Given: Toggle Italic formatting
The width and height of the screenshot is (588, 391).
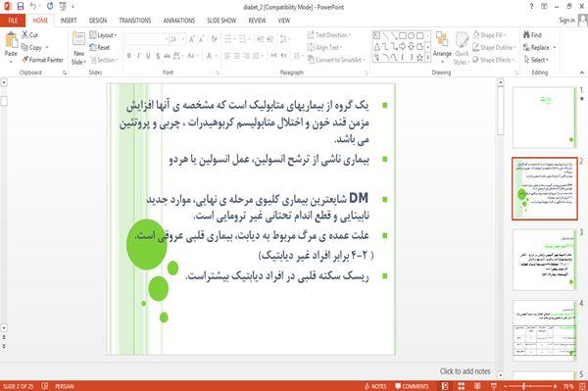Looking at the screenshot, I should coord(138,56).
